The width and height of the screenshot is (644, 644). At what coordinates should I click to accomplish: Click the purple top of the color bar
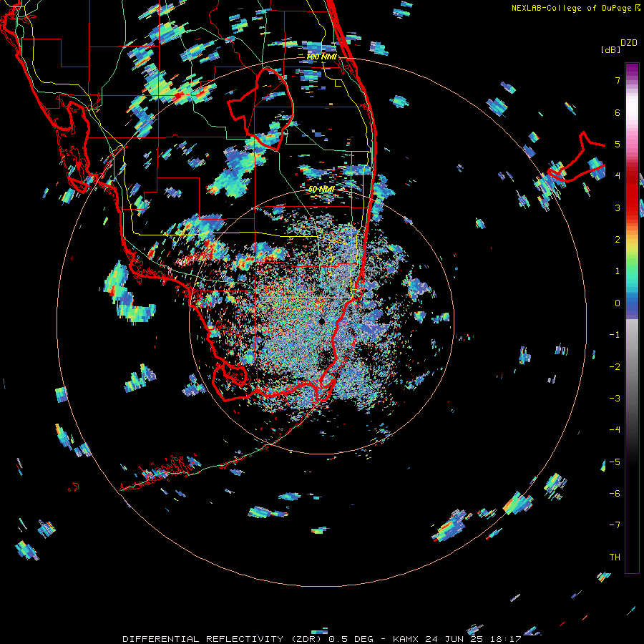[x=632, y=70]
